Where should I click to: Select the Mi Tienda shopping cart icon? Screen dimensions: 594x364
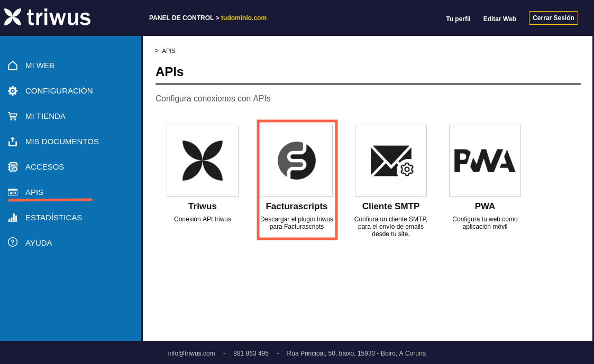click(13, 116)
